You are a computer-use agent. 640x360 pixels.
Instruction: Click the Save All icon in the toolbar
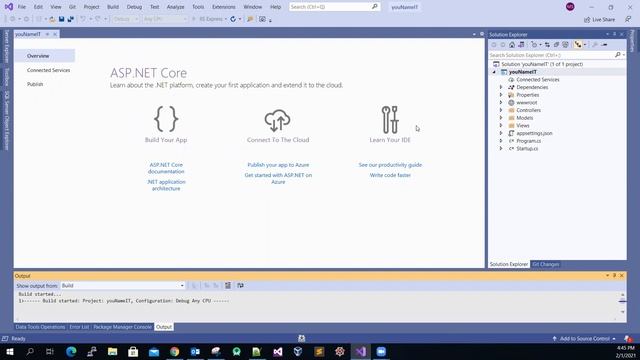(71, 19)
